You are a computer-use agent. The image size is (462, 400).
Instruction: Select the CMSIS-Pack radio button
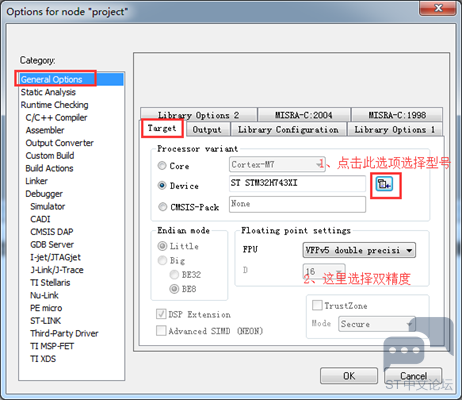tap(162, 207)
